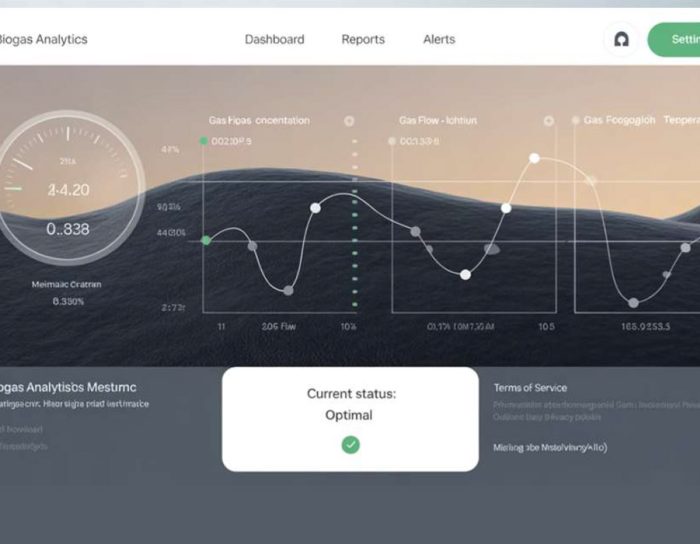
Task: Open the Dashboard tab
Action: coord(274,40)
